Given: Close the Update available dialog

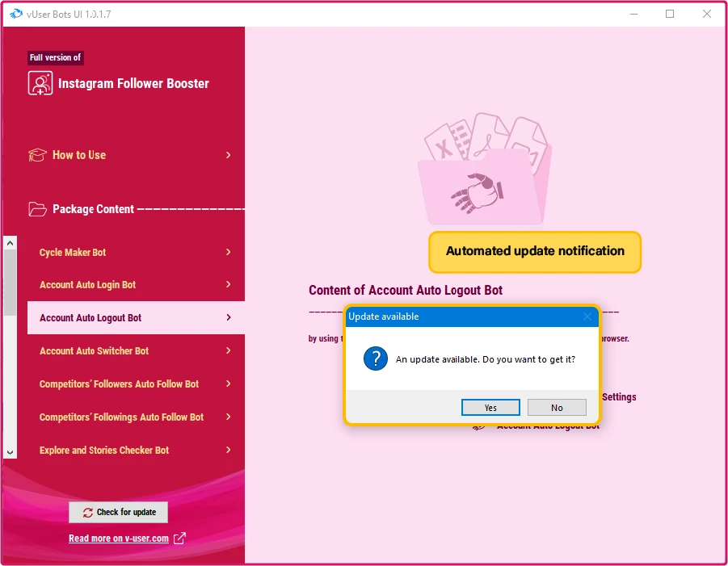Looking at the screenshot, I should pos(587,317).
